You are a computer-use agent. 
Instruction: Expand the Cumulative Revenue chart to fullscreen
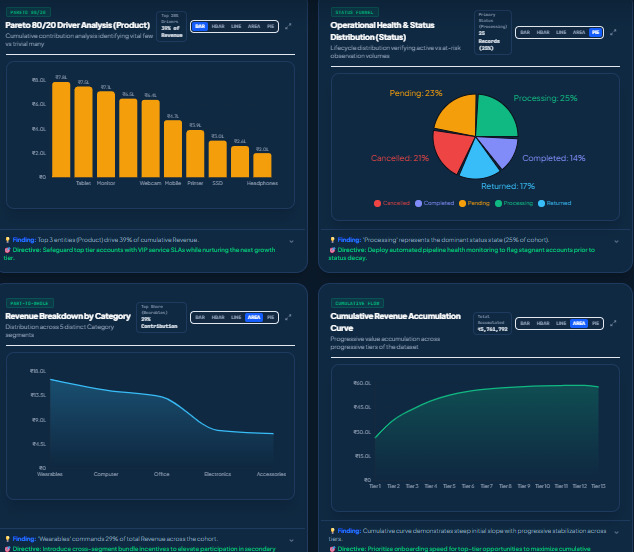(613, 324)
